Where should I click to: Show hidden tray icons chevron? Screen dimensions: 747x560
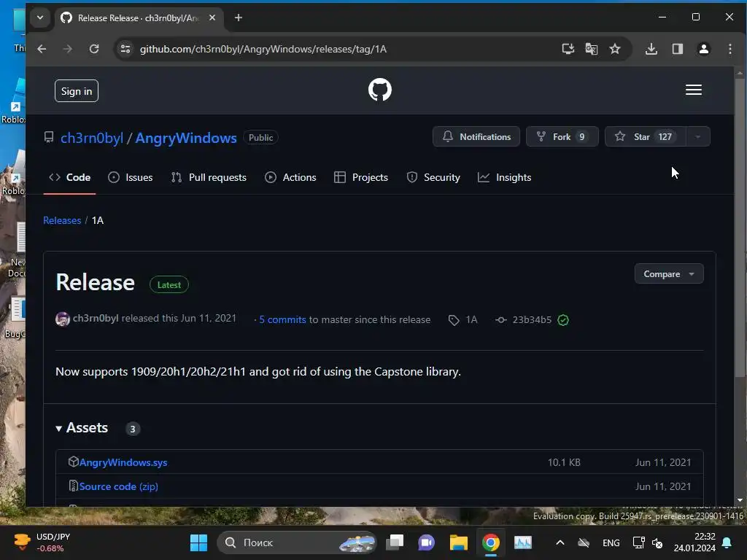coord(560,542)
